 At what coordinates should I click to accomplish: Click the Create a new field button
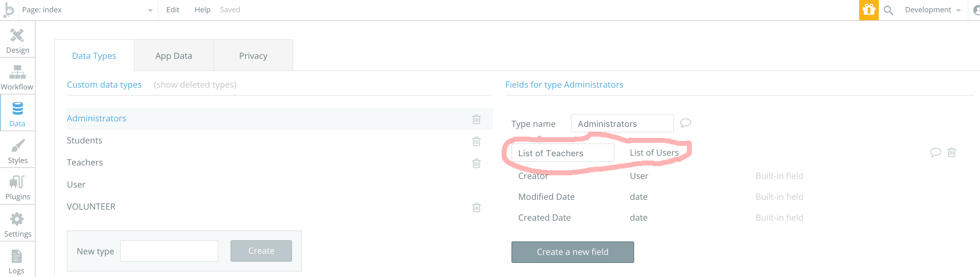572,252
